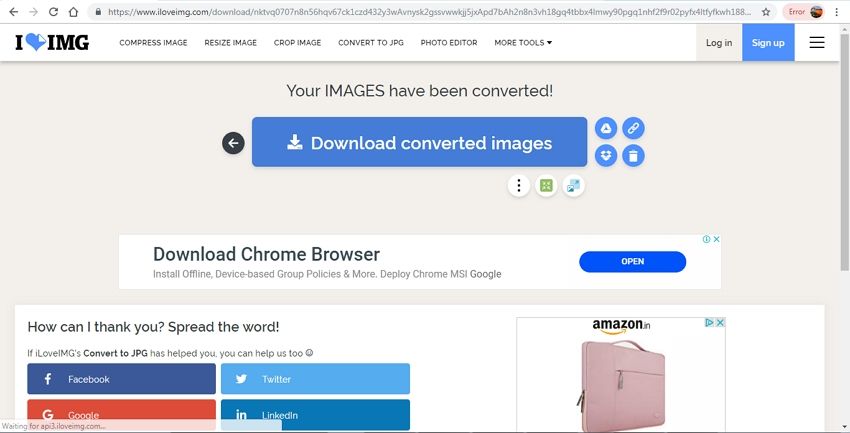Image resolution: width=850 pixels, height=433 pixels.
Task: Click the blue resize image icon
Action: pyautogui.click(x=573, y=185)
